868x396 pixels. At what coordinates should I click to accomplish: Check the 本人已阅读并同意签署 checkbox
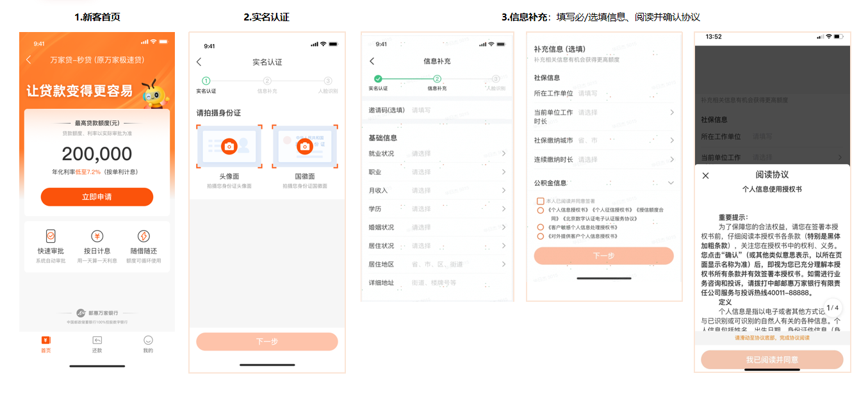click(x=541, y=201)
